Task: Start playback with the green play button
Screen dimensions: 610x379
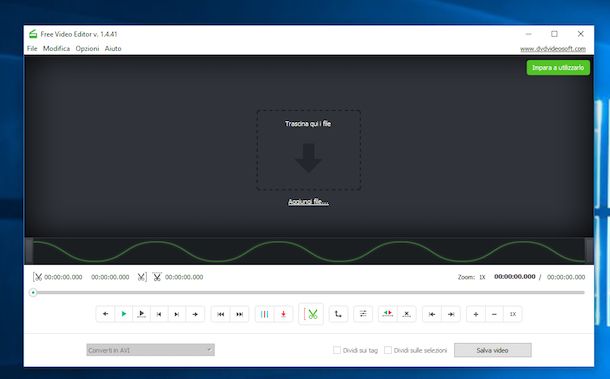Action: [x=124, y=314]
